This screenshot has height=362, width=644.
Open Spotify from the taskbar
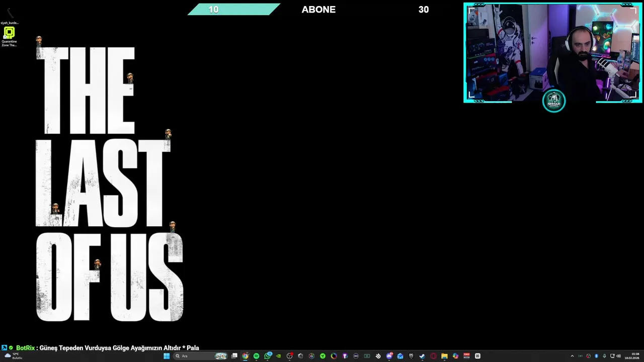click(x=256, y=356)
